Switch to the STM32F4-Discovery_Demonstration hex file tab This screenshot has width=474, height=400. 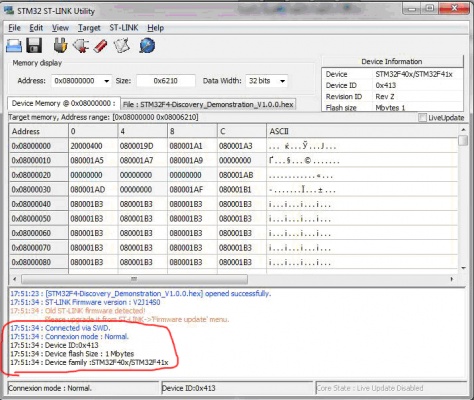pos(208,104)
